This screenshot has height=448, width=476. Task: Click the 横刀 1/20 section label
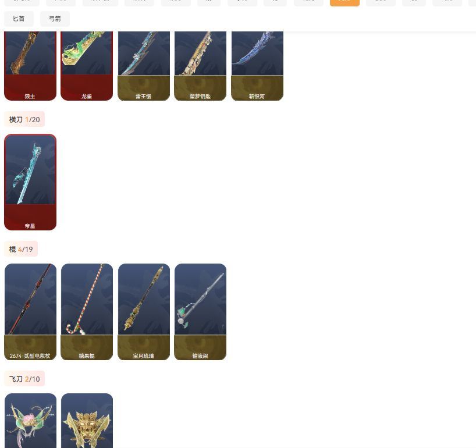tap(24, 119)
